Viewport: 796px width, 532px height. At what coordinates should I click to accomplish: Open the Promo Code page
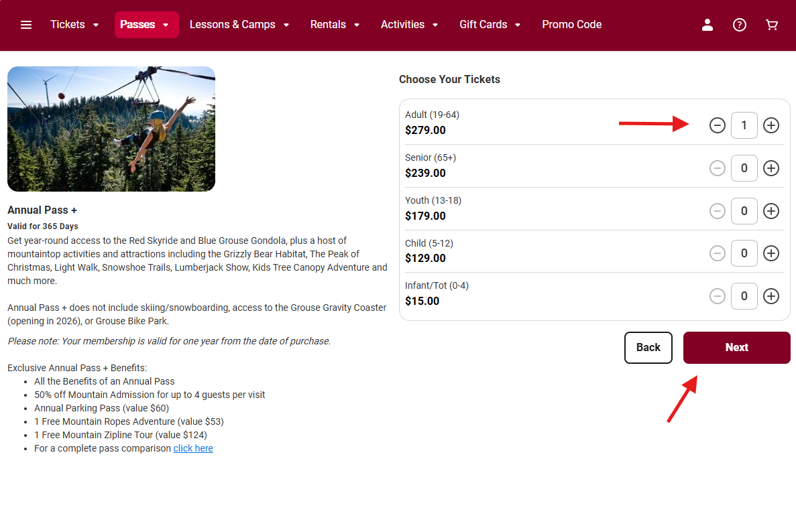pos(571,25)
